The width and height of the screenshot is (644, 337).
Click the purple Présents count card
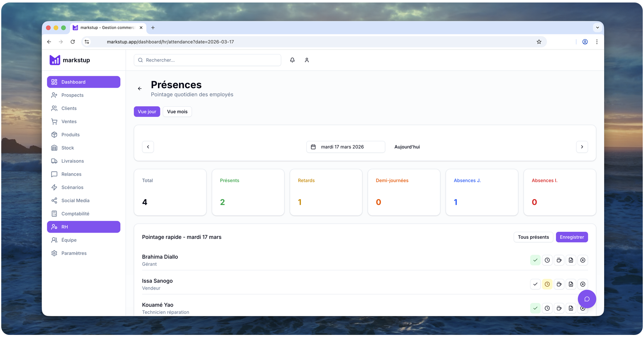click(x=248, y=192)
